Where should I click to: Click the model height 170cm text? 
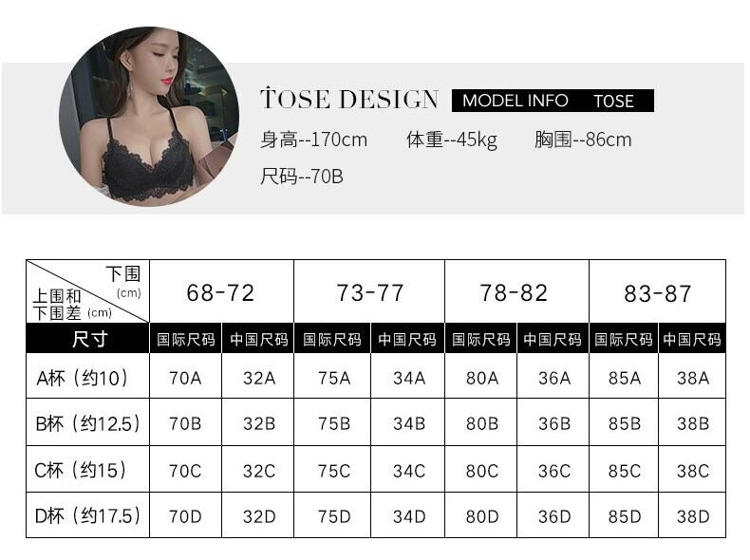(313, 140)
